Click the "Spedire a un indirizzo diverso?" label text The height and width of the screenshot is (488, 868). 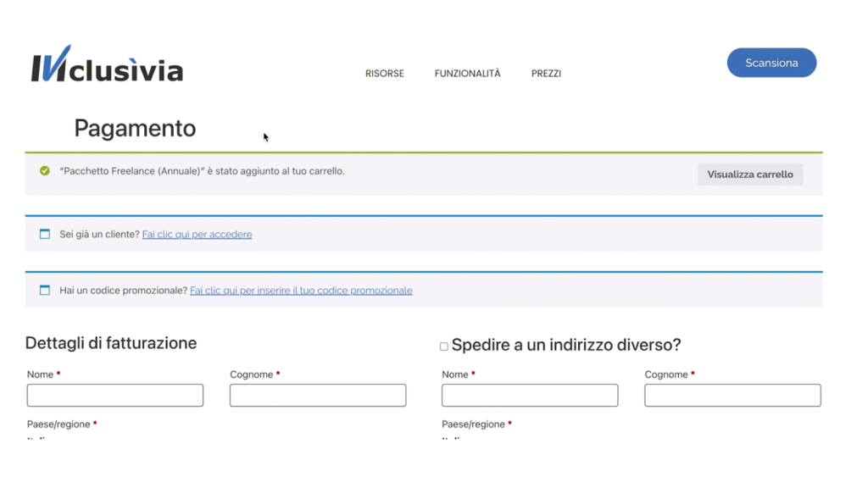pos(566,346)
